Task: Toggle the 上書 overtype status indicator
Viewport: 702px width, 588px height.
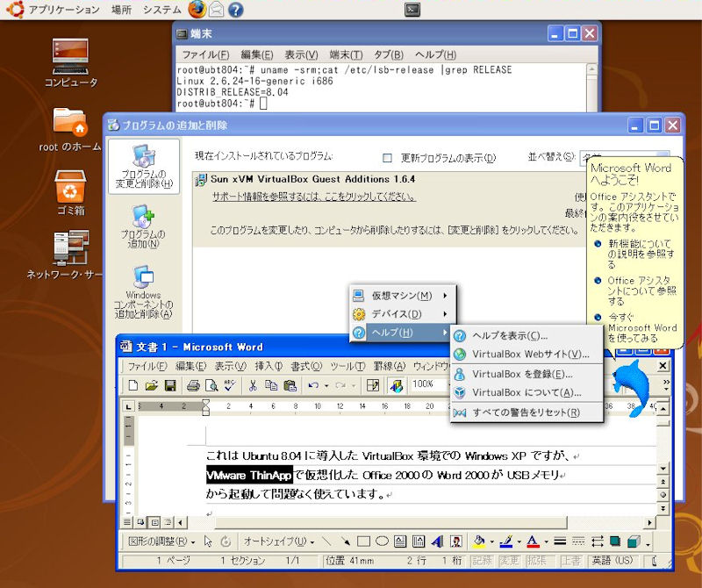Action: [x=571, y=561]
